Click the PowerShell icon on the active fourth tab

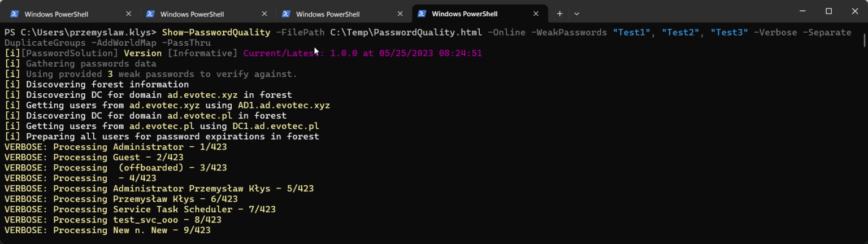click(x=422, y=14)
